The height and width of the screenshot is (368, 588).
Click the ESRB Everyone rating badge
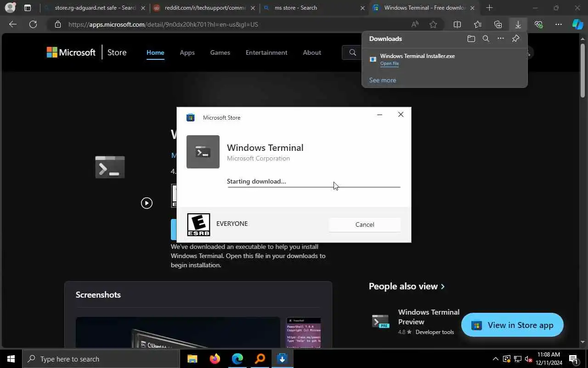[198, 224]
